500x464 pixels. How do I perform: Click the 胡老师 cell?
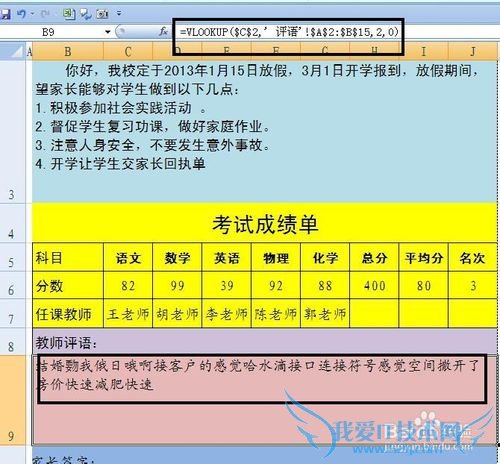tap(177, 314)
